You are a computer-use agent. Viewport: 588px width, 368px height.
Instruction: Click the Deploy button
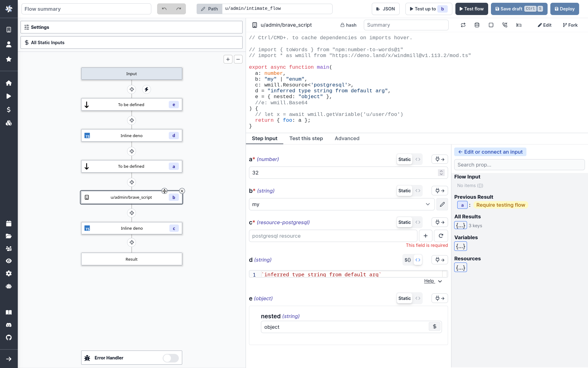pos(564,9)
